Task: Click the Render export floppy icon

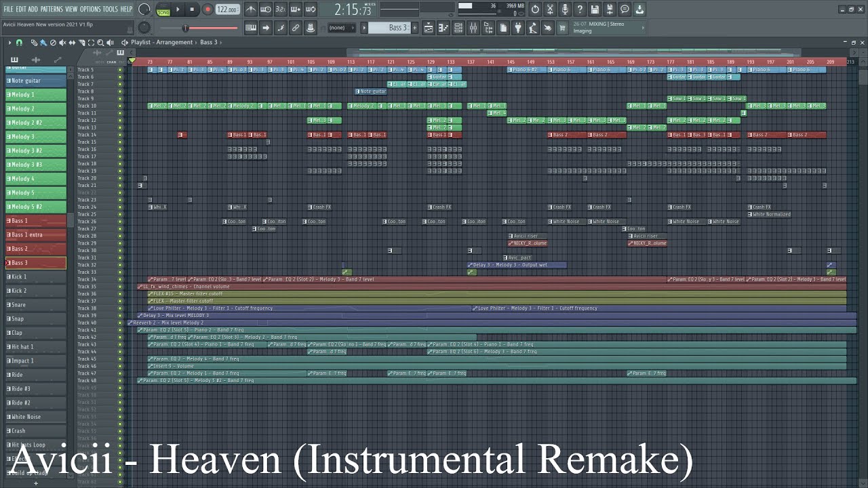Action: coord(610,9)
